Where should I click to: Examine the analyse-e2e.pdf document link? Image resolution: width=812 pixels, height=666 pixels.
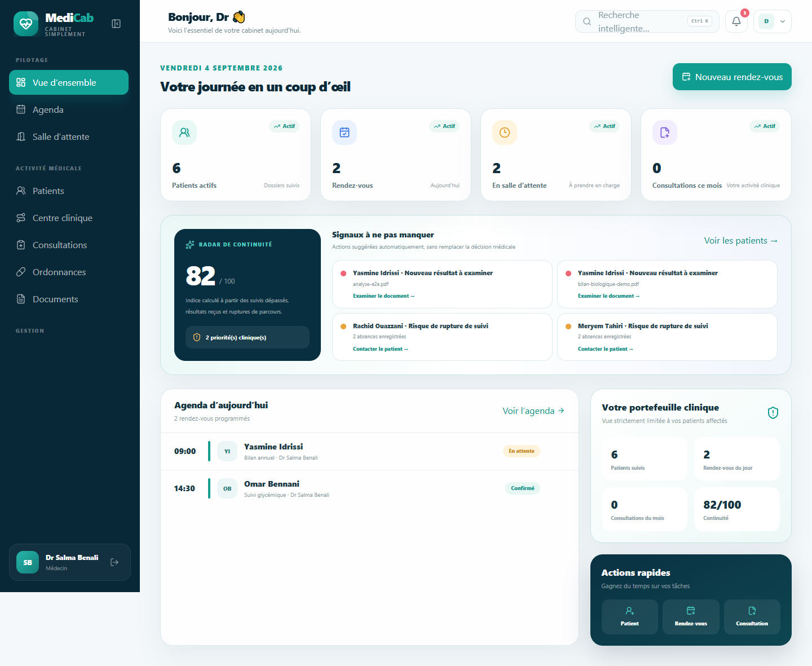(384, 296)
